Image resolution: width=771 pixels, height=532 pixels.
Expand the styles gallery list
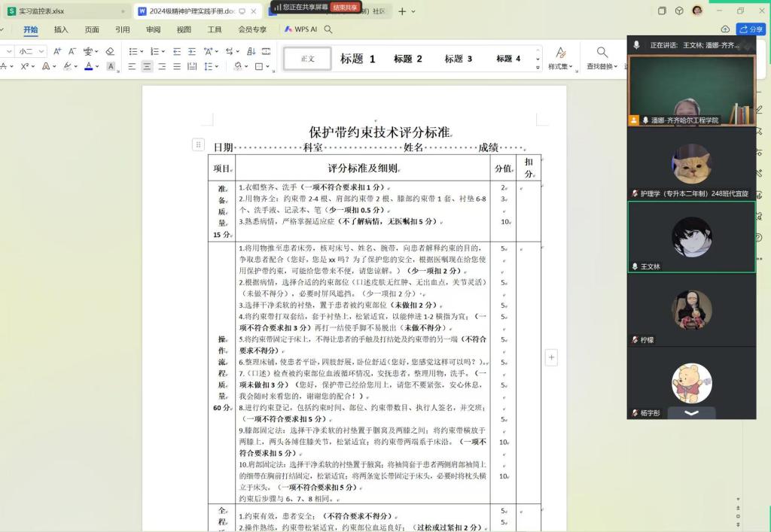(538, 67)
